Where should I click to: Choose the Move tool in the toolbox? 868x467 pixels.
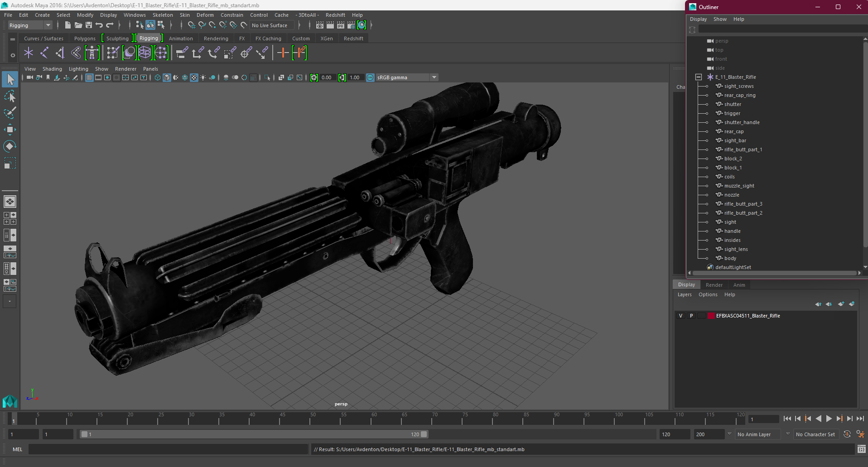pos(10,130)
